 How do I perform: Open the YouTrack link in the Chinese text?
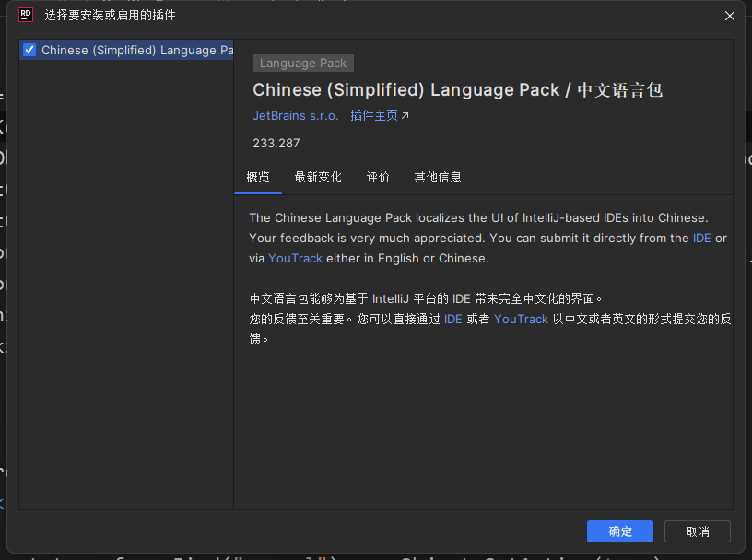[521, 319]
